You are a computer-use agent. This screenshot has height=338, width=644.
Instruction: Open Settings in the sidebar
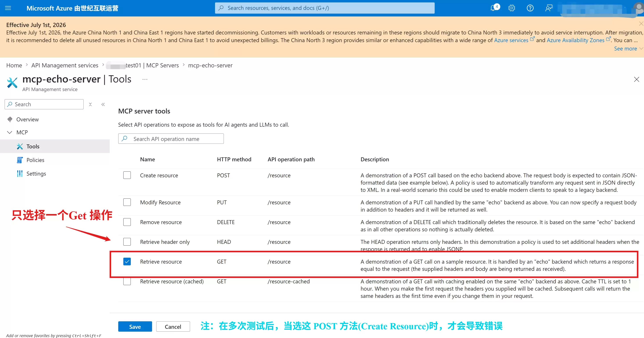[x=36, y=174]
